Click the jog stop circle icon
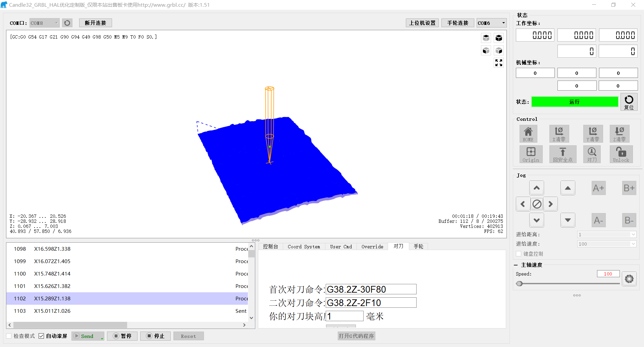The height and width of the screenshot is (347, 644). pos(537,204)
